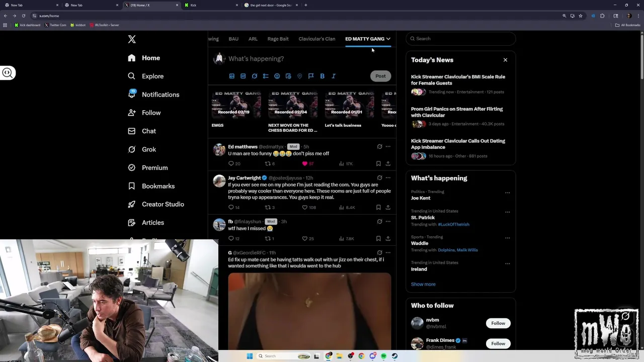Repost fb's 'wtf have I missed' post
The height and width of the screenshot is (362, 644).
(x=269, y=238)
